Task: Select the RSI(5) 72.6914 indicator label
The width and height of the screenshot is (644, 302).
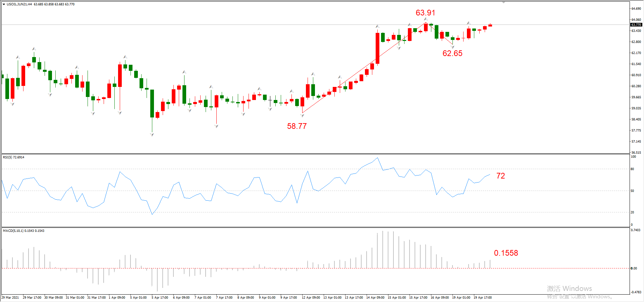Action: pyautogui.click(x=13, y=157)
